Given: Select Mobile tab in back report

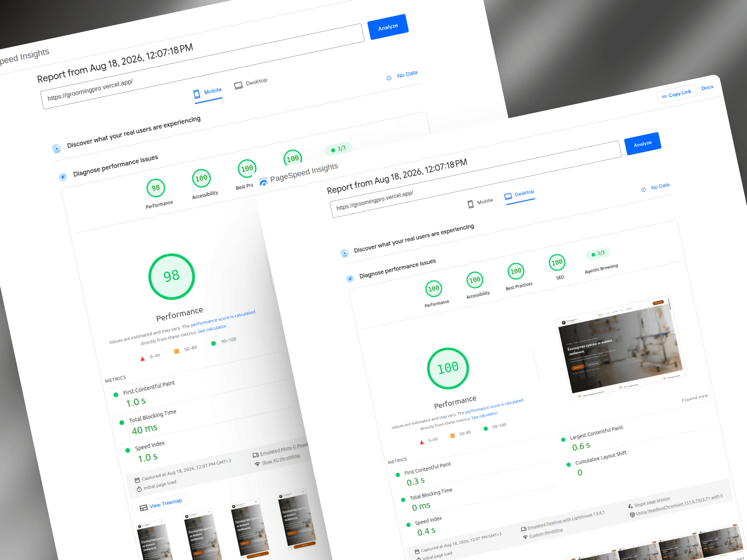Looking at the screenshot, I should click(208, 92).
